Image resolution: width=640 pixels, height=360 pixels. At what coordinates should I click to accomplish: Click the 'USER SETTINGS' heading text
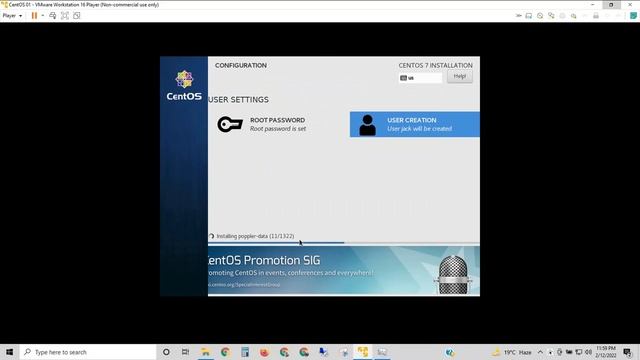click(239, 100)
